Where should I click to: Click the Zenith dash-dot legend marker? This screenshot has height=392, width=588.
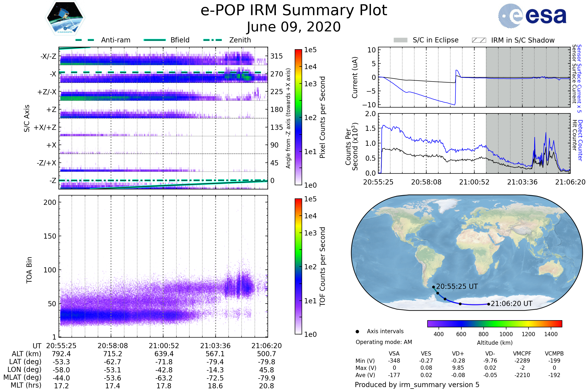[212, 40]
